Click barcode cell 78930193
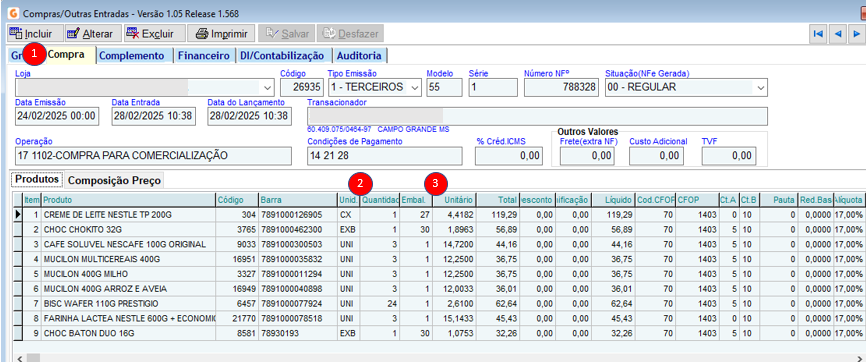 pyautogui.click(x=298, y=333)
